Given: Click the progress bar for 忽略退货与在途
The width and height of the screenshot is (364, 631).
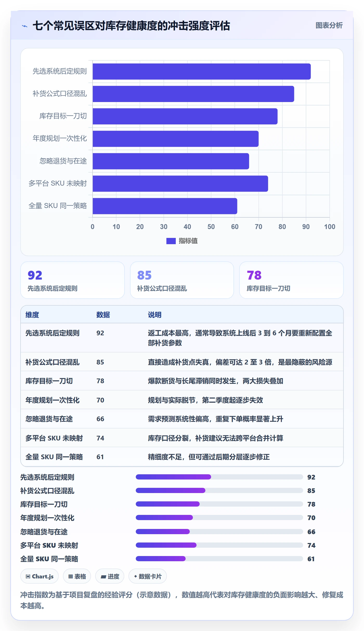Looking at the screenshot, I should pyautogui.click(x=219, y=532).
